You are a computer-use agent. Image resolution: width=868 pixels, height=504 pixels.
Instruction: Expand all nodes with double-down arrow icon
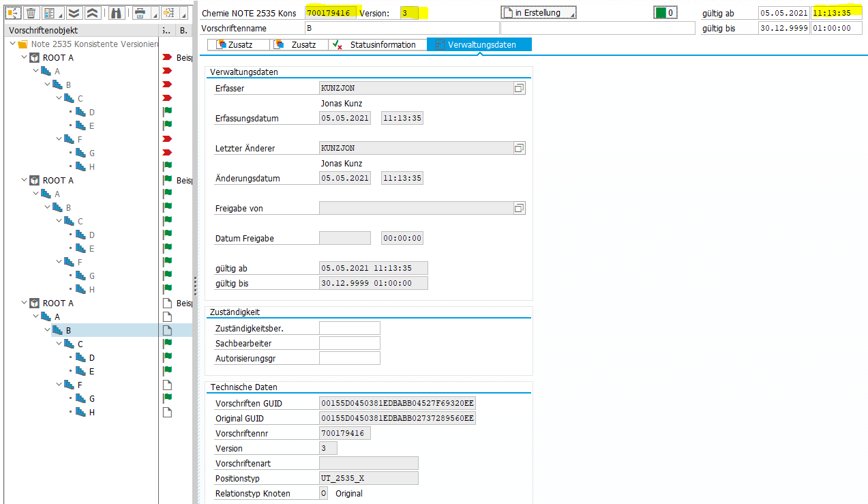pyautogui.click(x=74, y=13)
